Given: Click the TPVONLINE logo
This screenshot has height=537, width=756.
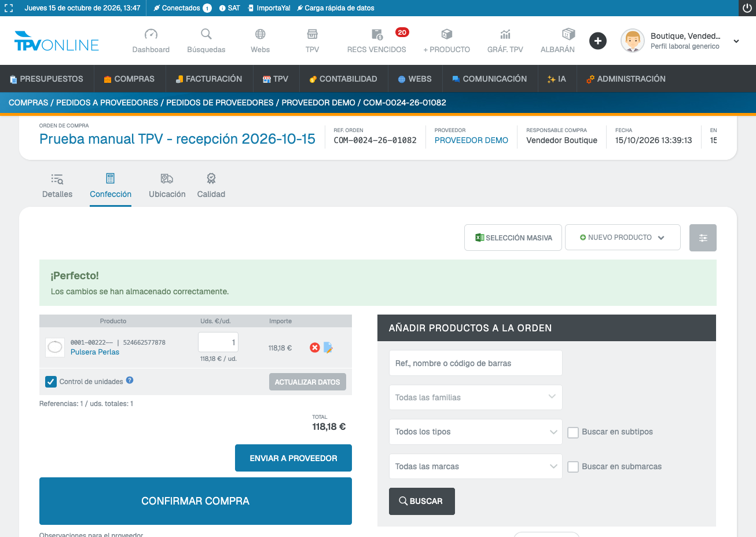Looking at the screenshot, I should point(57,41).
